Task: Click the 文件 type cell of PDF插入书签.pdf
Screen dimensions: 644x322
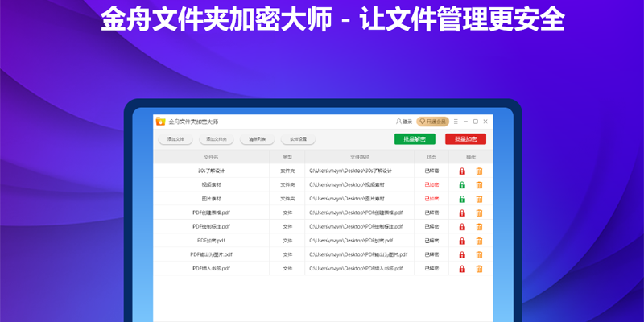Action: [287, 269]
